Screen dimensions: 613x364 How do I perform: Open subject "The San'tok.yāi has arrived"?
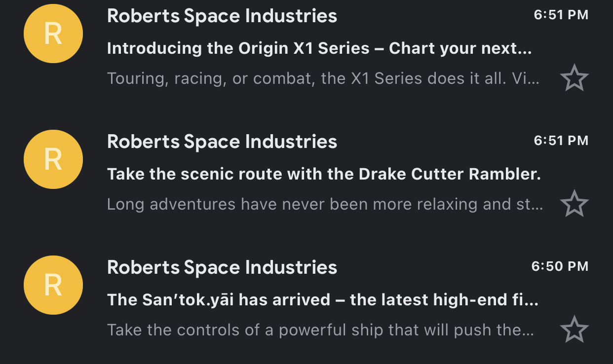323,300
